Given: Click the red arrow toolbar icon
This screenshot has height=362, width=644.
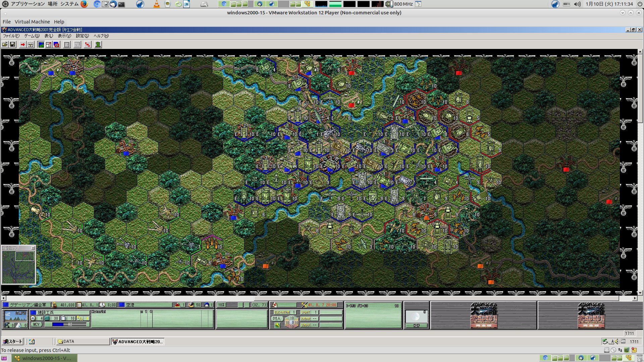Looking at the screenshot, I should (x=22, y=45).
